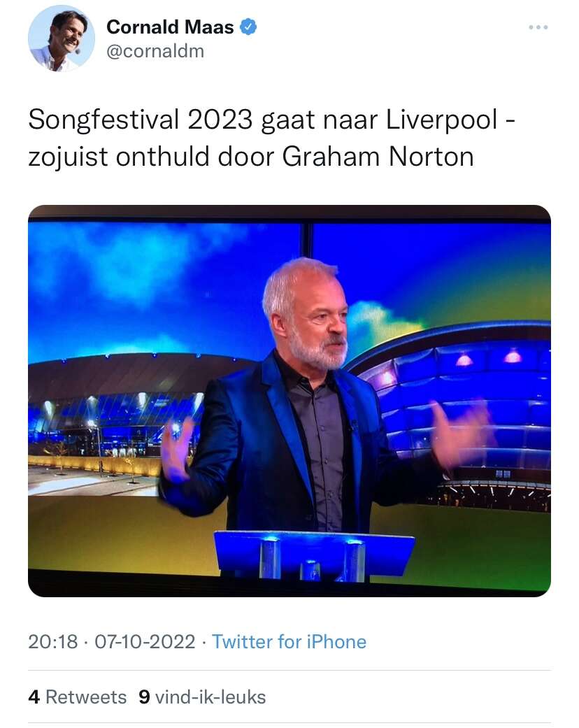The height and width of the screenshot is (728, 579).
Task: Click the blue lectern in the photo
Action: click(314, 552)
